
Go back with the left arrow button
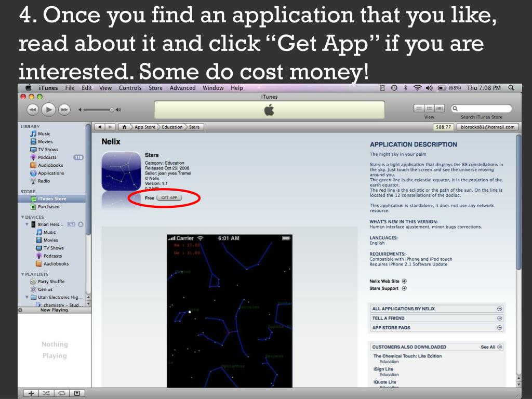[x=100, y=127]
